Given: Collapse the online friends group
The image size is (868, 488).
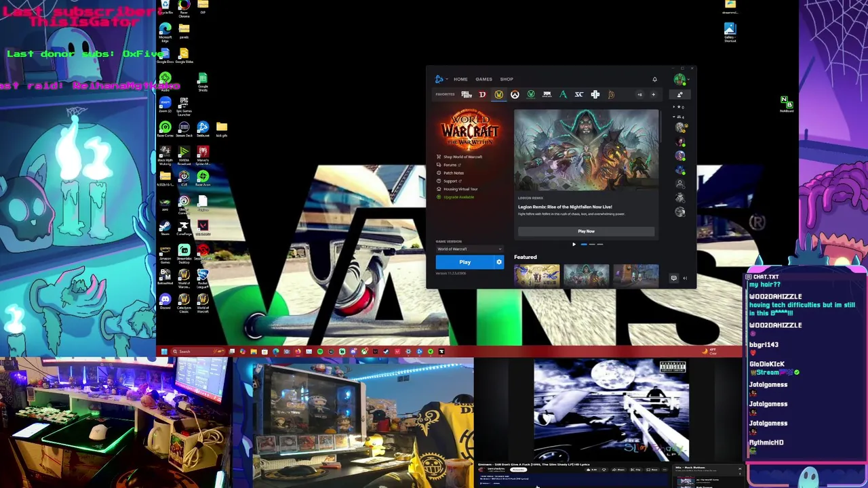Looking at the screenshot, I should [x=674, y=117].
